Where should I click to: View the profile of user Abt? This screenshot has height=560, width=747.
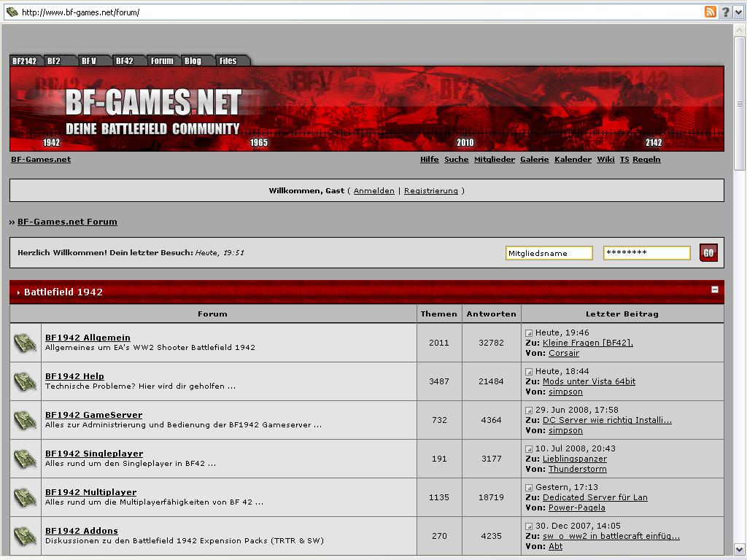[555, 547]
